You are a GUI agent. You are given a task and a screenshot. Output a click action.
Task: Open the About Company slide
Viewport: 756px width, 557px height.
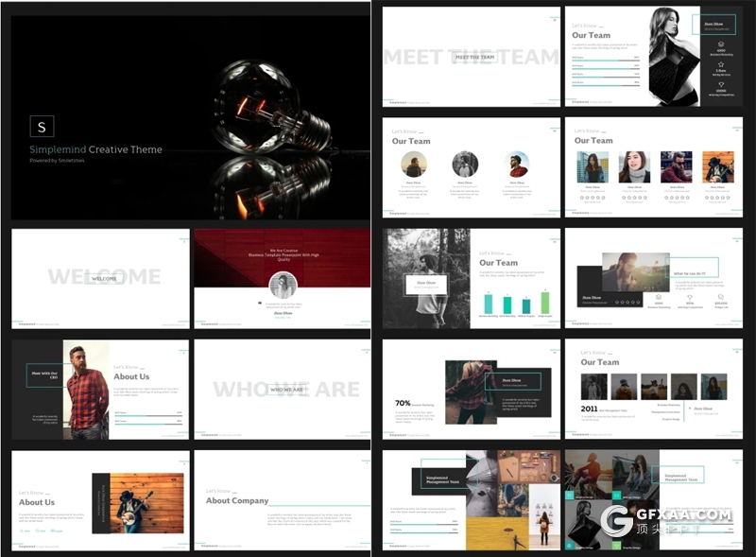(x=282, y=499)
